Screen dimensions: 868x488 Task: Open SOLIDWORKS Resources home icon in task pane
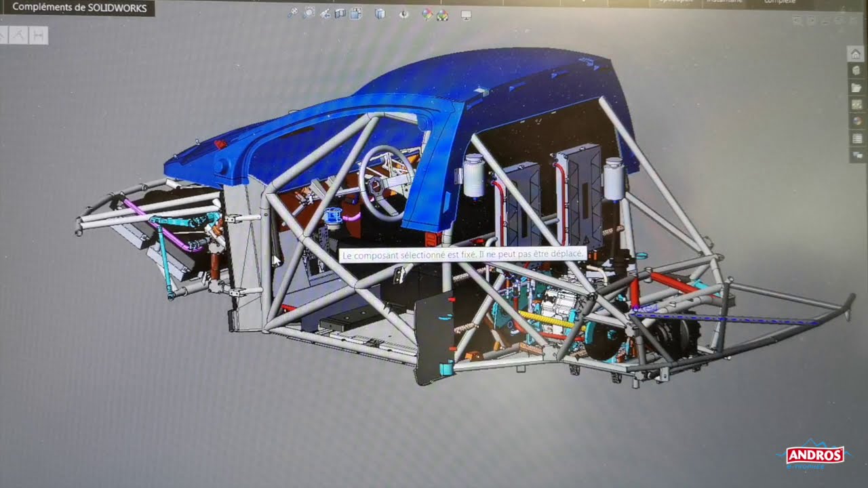856,54
